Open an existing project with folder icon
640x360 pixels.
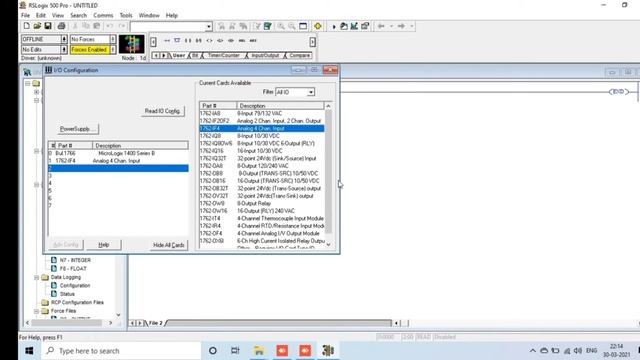pyautogui.click(x=37, y=26)
